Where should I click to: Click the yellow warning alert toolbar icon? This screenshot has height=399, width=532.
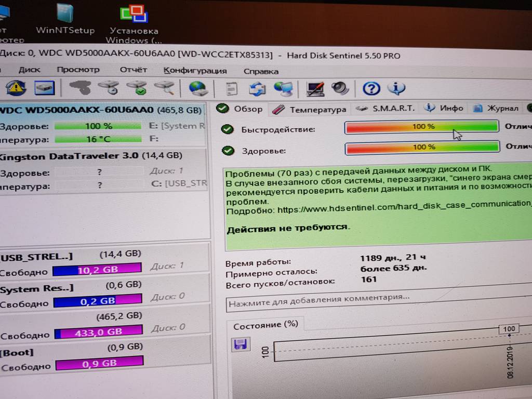16,88
